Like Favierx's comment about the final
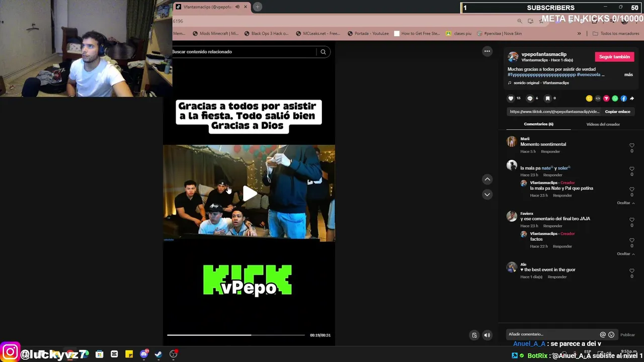The width and height of the screenshot is (644, 362). pyautogui.click(x=632, y=220)
